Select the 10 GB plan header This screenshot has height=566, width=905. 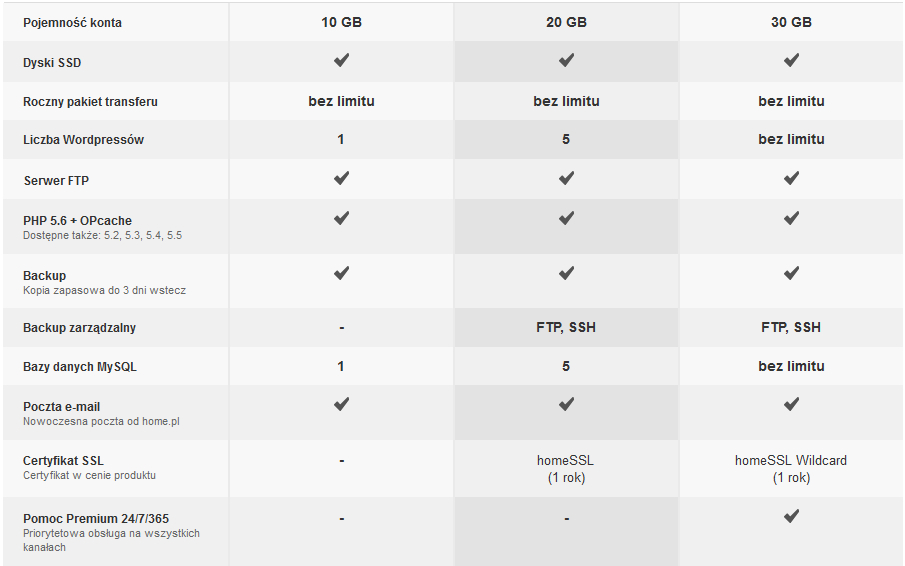[x=341, y=22]
